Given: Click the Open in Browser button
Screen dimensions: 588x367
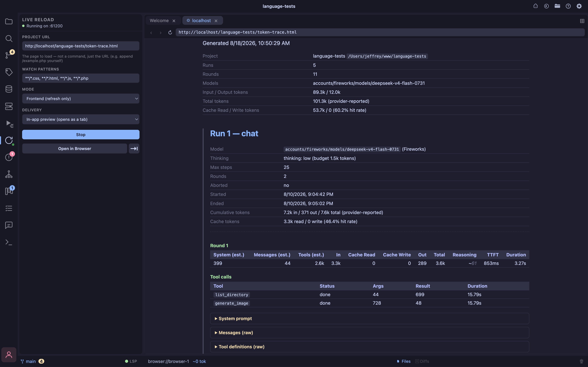Looking at the screenshot, I should coord(75,148).
